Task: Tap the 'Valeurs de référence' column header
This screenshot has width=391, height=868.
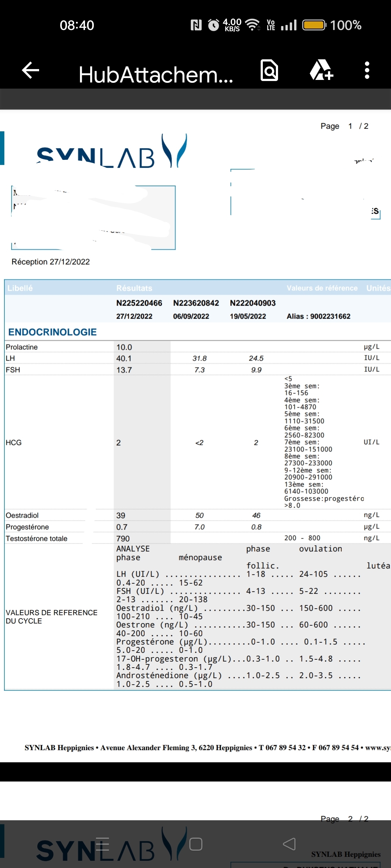Action: [x=322, y=288]
